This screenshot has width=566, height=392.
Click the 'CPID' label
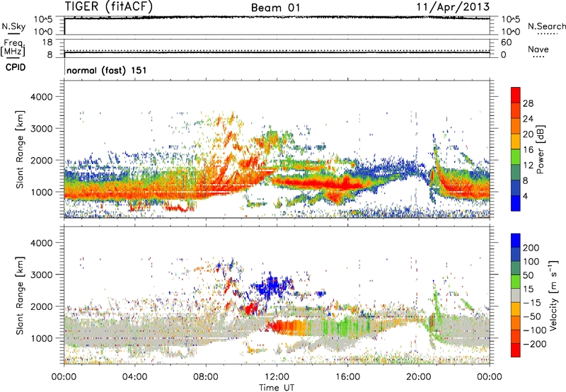point(16,67)
